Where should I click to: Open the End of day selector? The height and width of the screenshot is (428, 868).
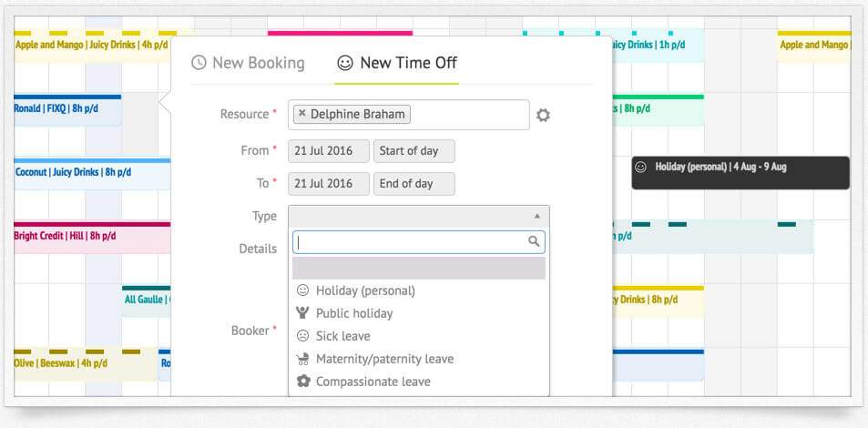tap(414, 184)
